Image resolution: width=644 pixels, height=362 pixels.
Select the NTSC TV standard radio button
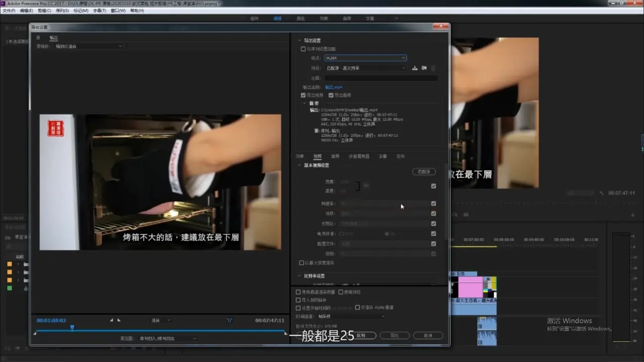tap(342, 234)
